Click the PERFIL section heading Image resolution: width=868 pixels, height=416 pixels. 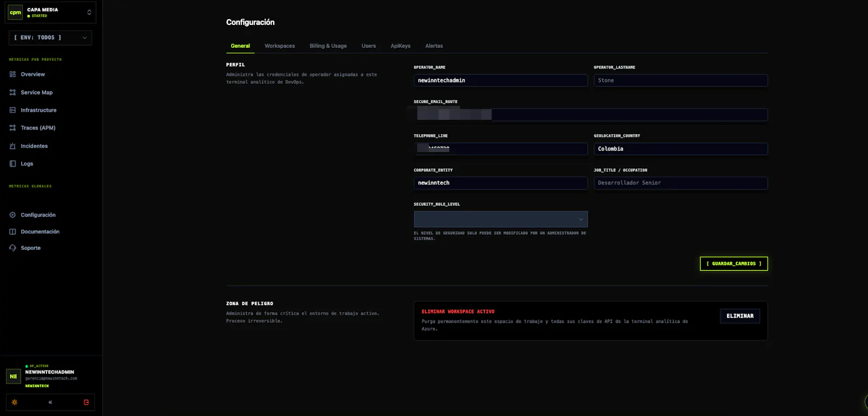235,65
